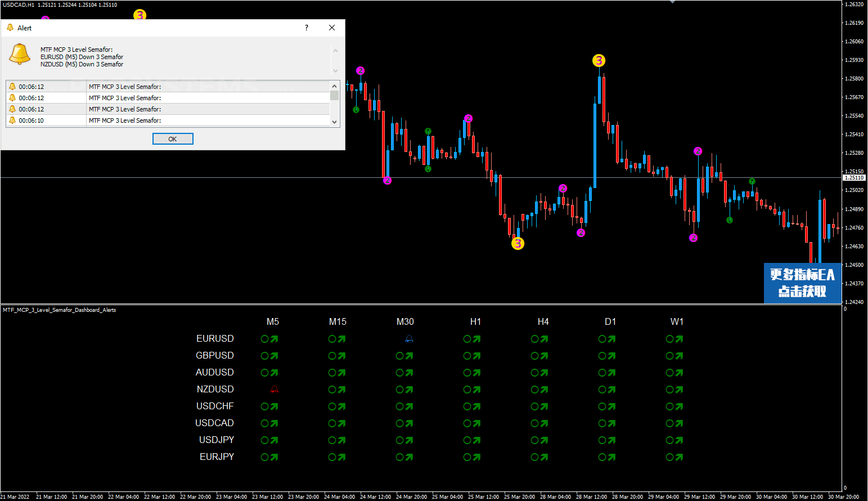The width and height of the screenshot is (868, 501).
Task: Click the question mark help button in Alert dialog
Action: coord(307,28)
